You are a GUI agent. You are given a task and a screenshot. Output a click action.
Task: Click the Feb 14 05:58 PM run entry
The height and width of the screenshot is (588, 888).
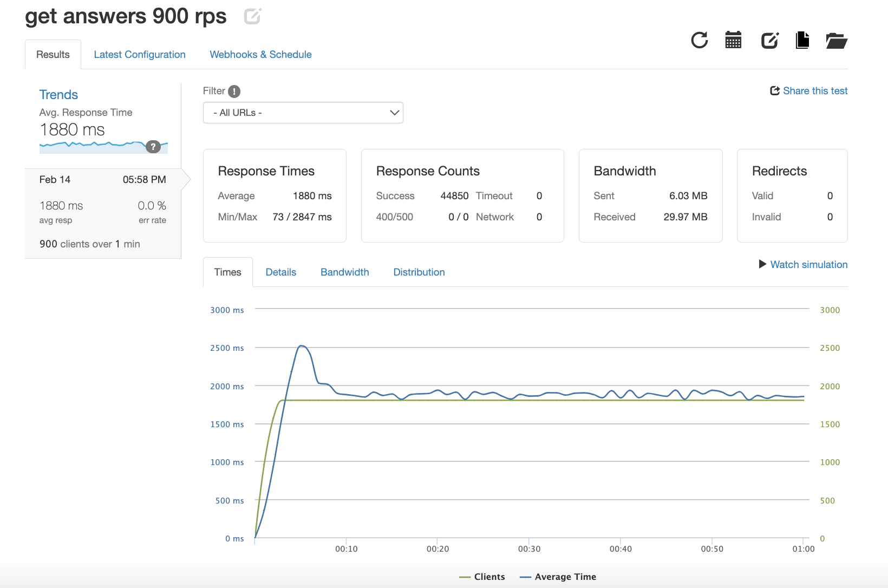103,213
